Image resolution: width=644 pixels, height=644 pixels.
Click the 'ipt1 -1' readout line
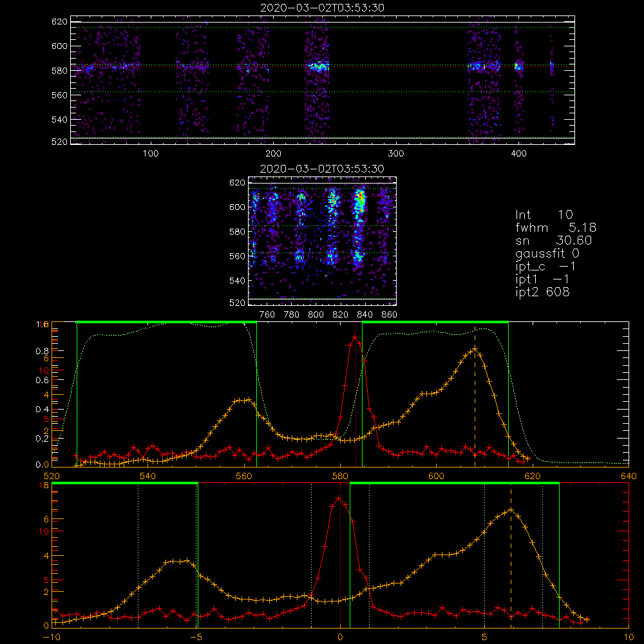point(542,279)
